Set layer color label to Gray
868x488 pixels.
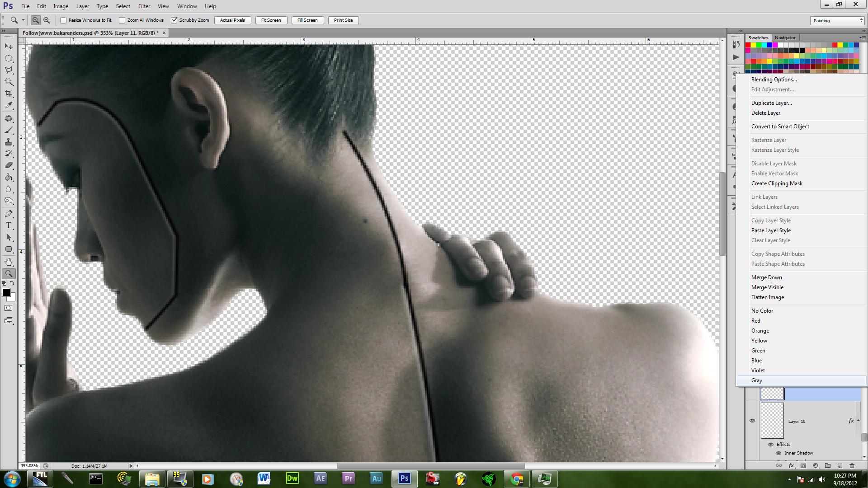pos(802,380)
